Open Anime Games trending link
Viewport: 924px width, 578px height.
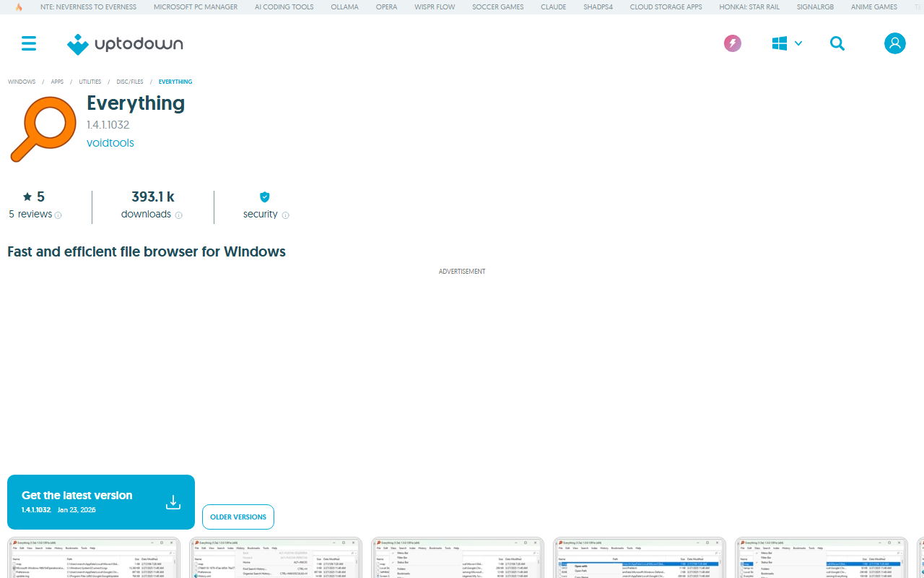[874, 7]
